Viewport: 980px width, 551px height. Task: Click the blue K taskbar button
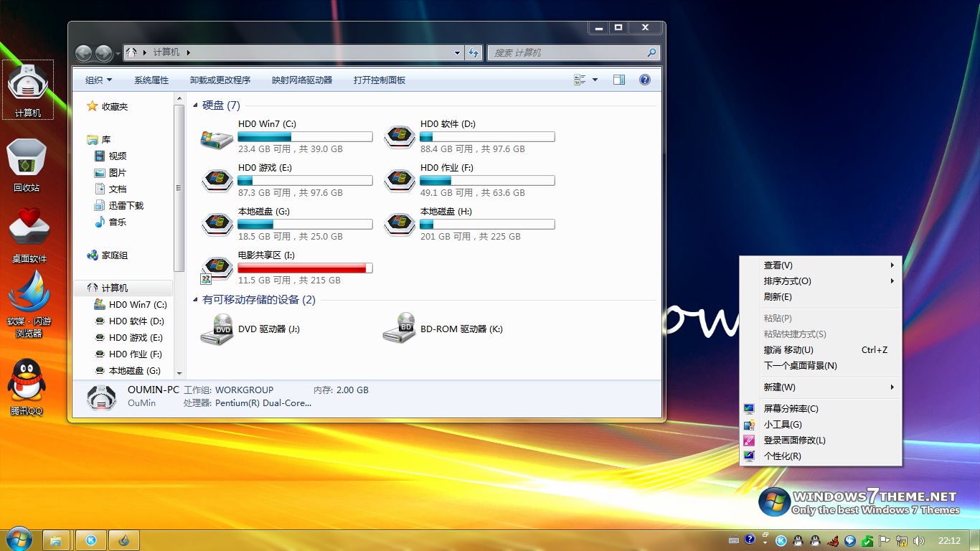(91, 540)
